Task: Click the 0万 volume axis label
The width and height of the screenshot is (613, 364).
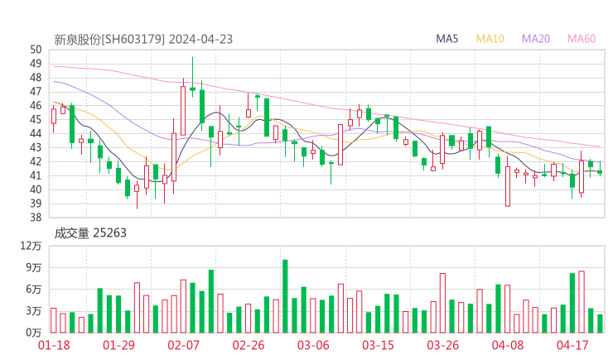Action: coord(34,333)
